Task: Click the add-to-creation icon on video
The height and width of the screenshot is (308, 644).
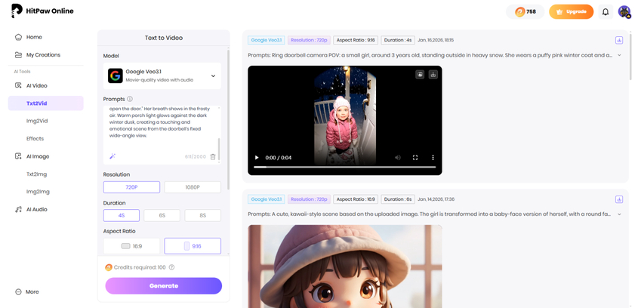Action: [420, 74]
